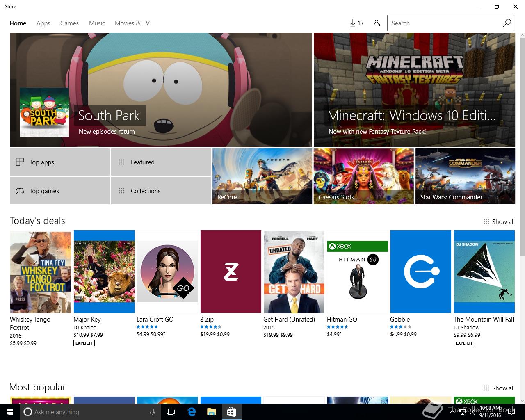Click the DJ Khaled artist name
Screen dimensions: 525x420
(85, 327)
